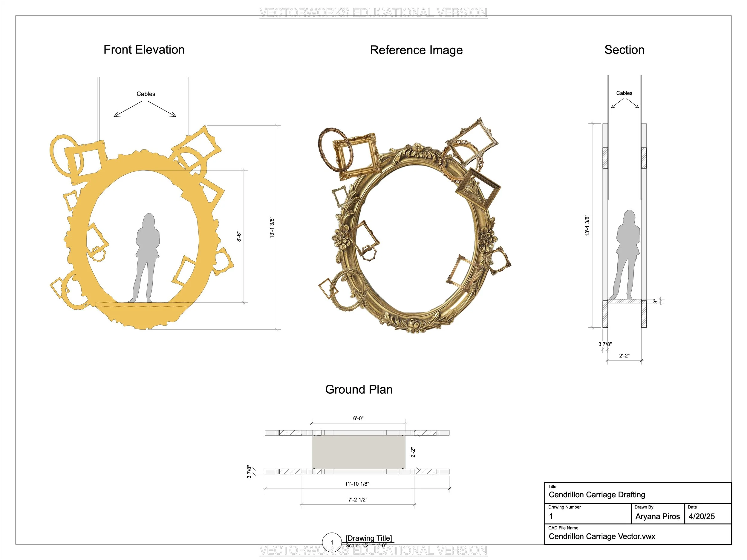Select the 7'-2 1/2" dimension text
The height and width of the screenshot is (560, 747).
tap(358, 500)
